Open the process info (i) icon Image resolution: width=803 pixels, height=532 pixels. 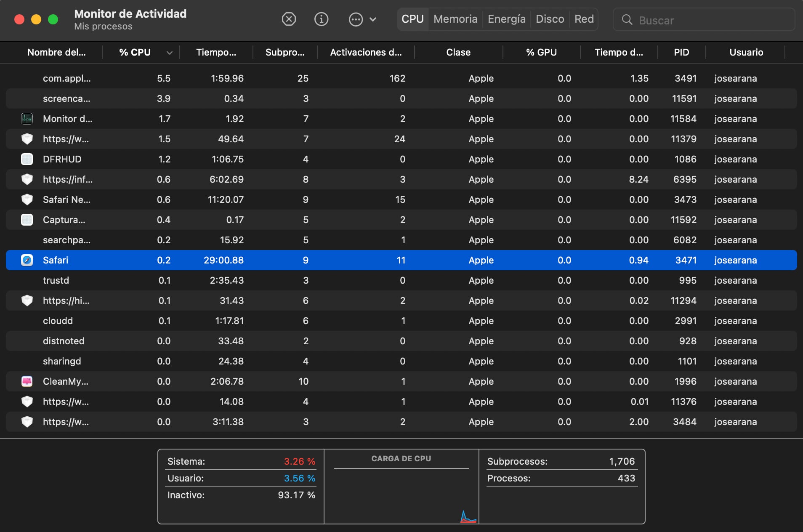[321, 19]
